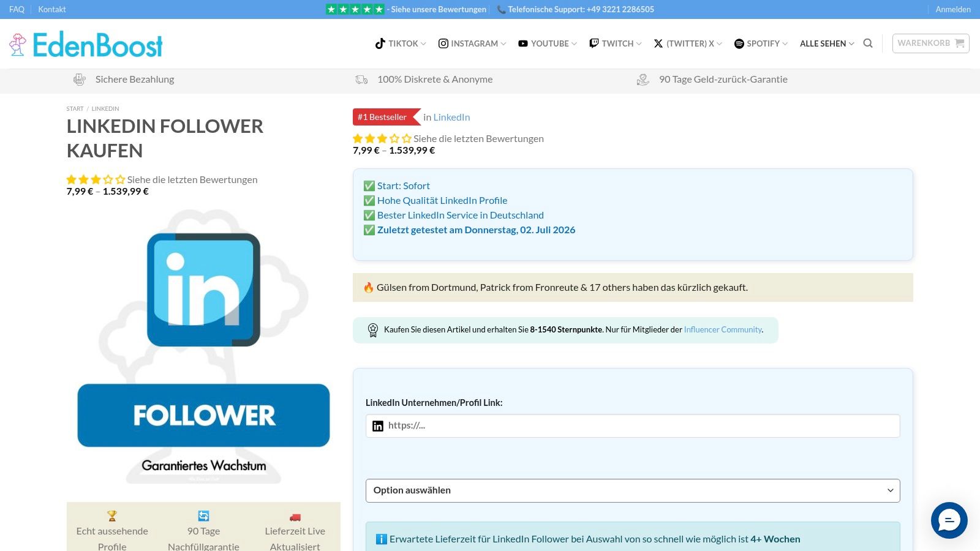
Task: Click 'Zuletzt getestet am Donnerstag, 02. Juli 2026'
Action: tap(476, 230)
